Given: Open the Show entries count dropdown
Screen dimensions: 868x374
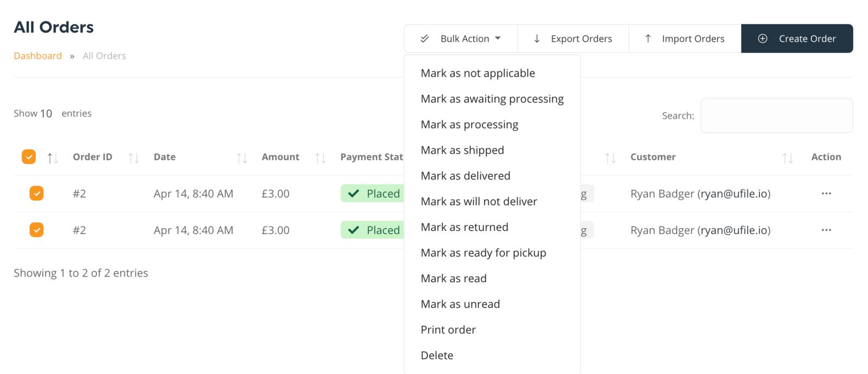Looking at the screenshot, I should (46, 114).
